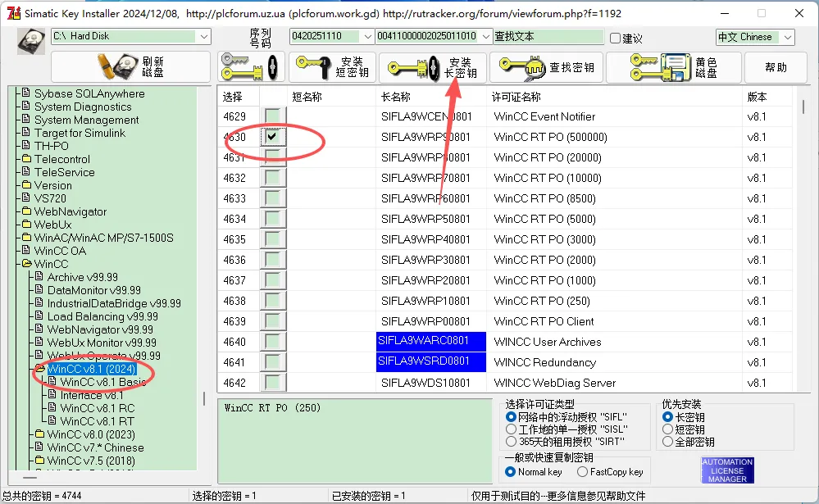Viewport: 819px width, 504px height.
Task: Open the C:\ Hard Disk drive dropdown
Action: (203, 37)
